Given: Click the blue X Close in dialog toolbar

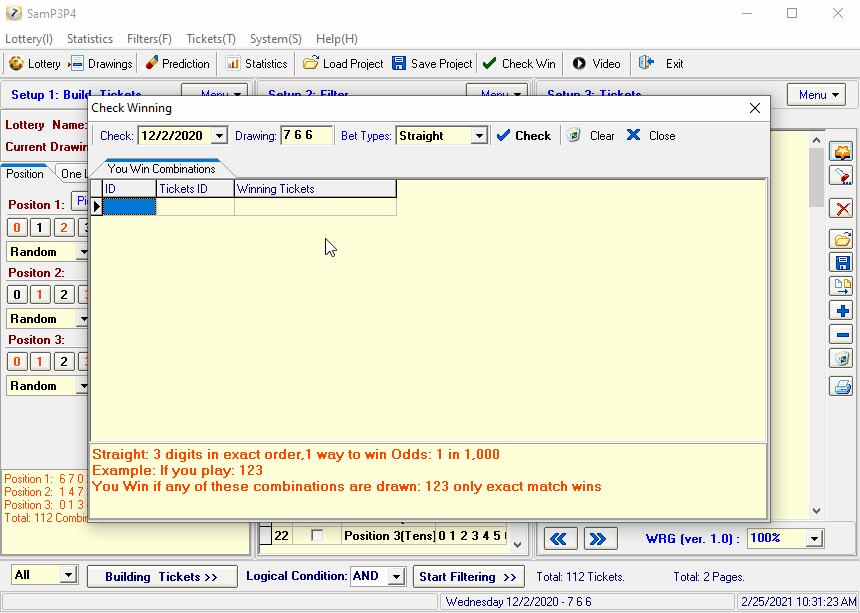Looking at the screenshot, I should pos(633,135).
